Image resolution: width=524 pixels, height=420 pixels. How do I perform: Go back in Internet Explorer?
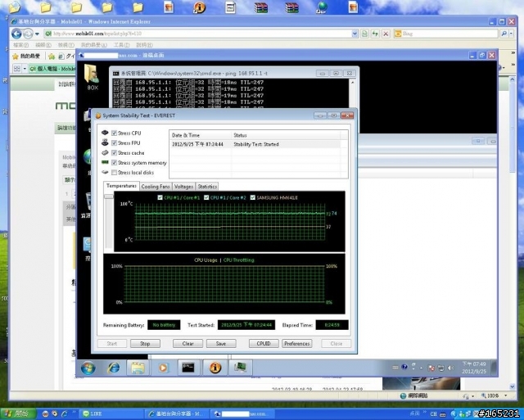point(16,34)
